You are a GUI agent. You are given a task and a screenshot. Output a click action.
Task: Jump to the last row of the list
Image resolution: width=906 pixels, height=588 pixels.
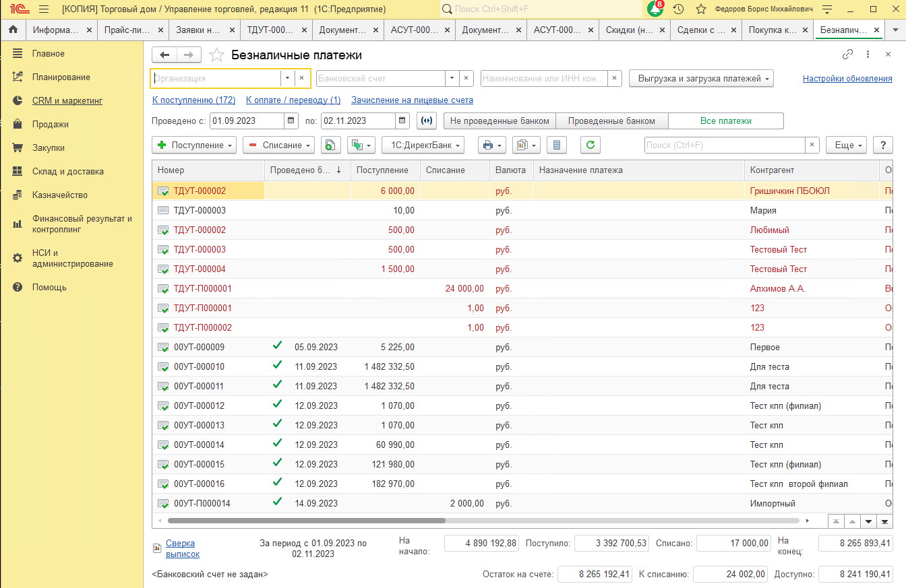pyautogui.click(x=885, y=521)
